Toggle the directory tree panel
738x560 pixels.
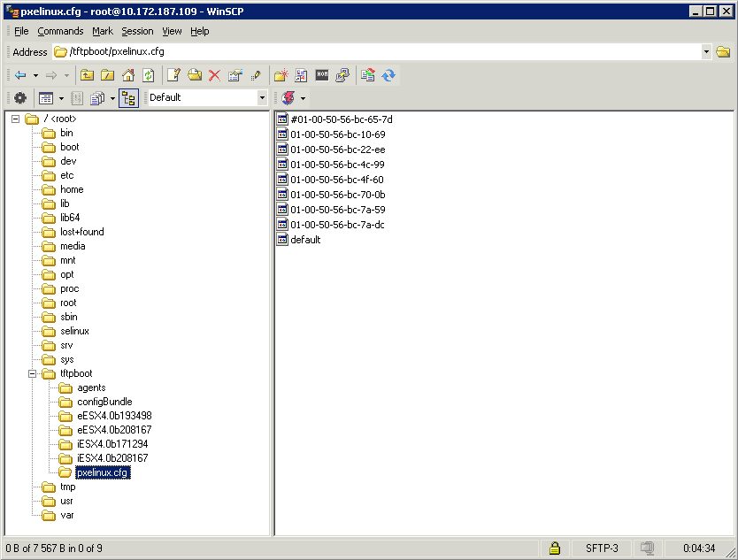pyautogui.click(x=128, y=98)
